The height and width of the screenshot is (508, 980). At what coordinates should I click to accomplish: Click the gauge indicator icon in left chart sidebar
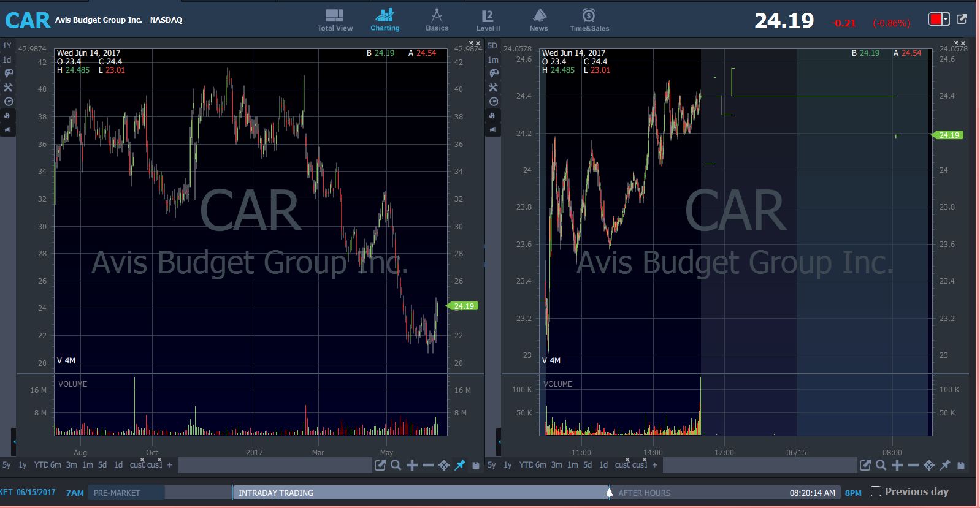9,101
